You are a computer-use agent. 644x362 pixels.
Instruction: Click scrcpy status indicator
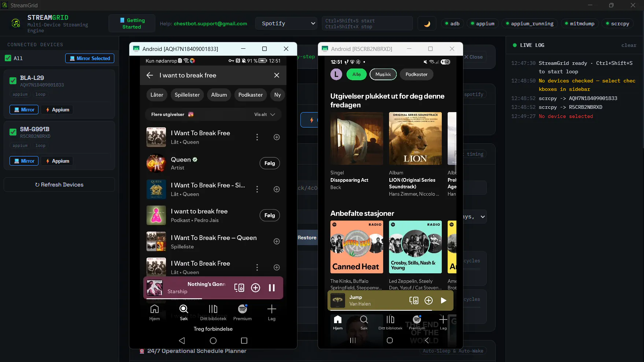click(618, 23)
